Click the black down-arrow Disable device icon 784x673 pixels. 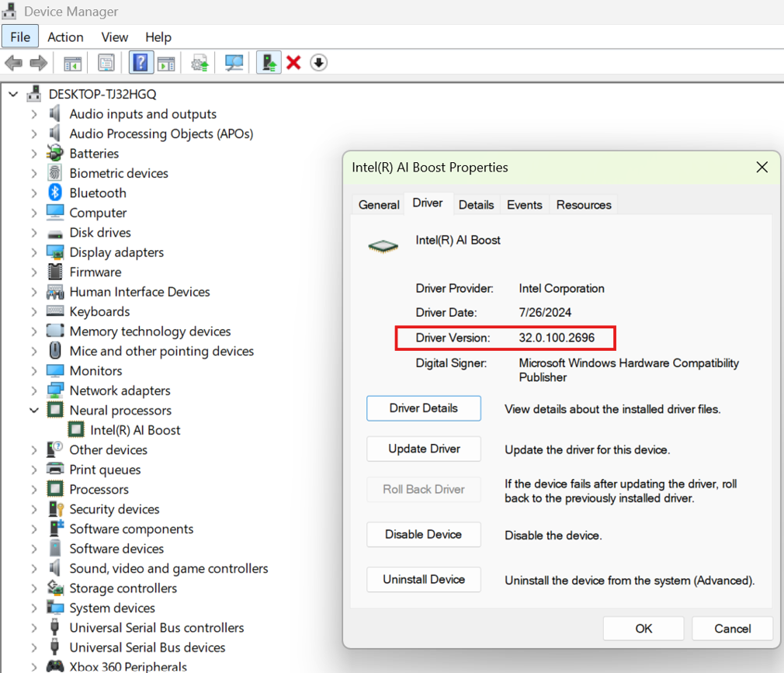coord(318,63)
